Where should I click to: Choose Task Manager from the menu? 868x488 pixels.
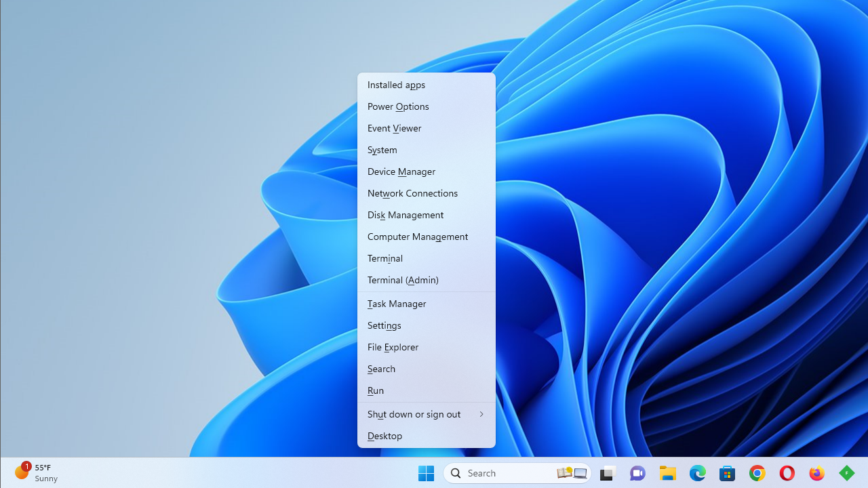[397, 304]
